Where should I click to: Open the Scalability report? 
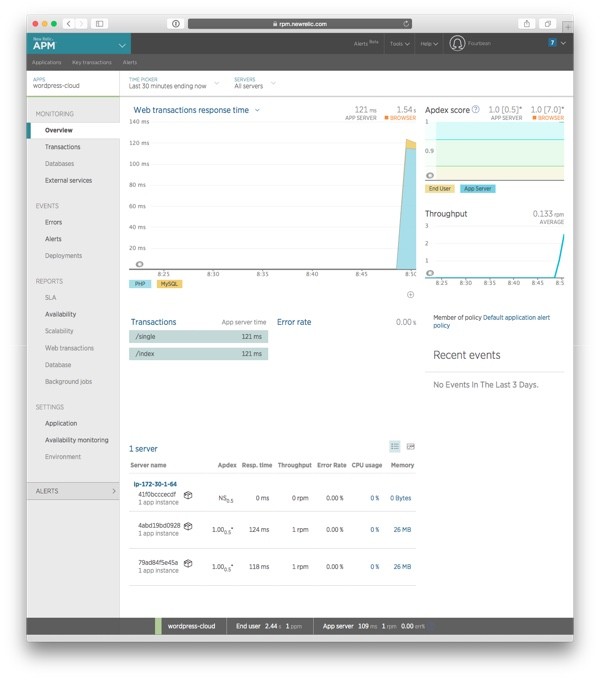[x=59, y=331]
